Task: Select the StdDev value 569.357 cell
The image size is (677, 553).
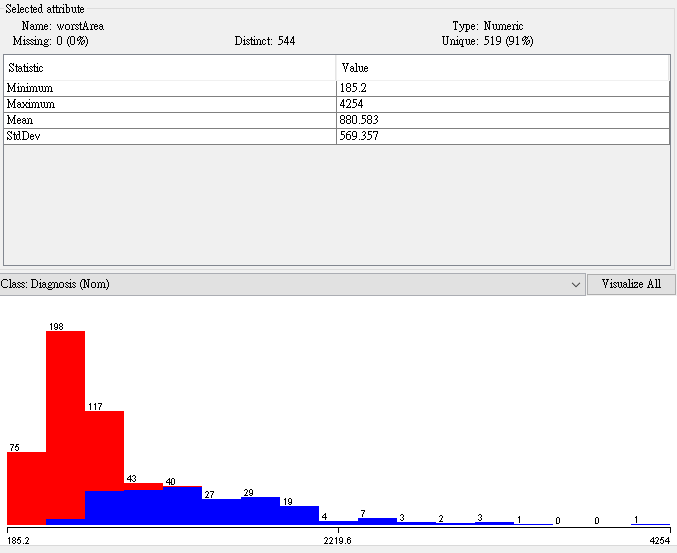Action: (x=503, y=136)
